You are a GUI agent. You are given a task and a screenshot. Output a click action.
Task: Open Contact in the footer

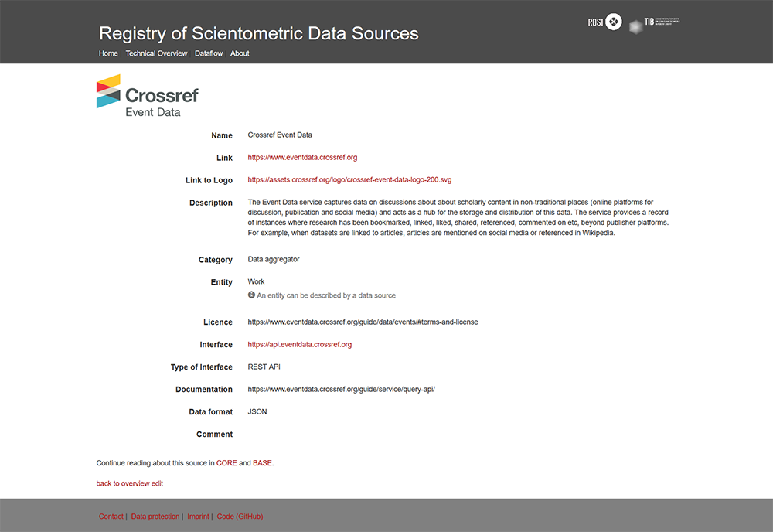(x=111, y=517)
